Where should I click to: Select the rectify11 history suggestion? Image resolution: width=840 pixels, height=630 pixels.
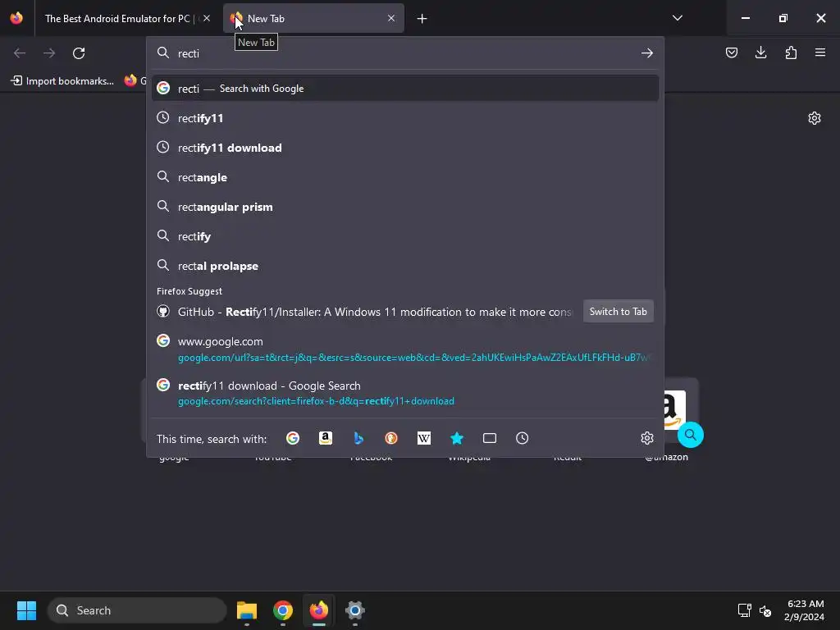click(x=405, y=118)
